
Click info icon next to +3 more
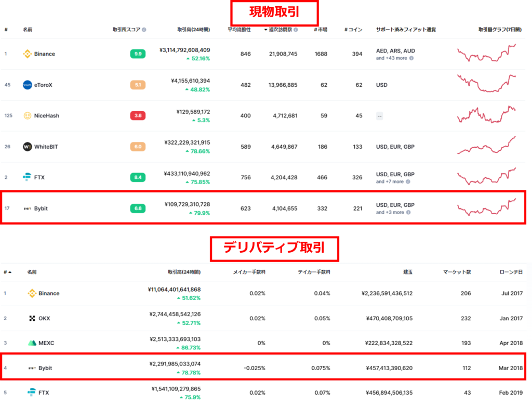408,212
